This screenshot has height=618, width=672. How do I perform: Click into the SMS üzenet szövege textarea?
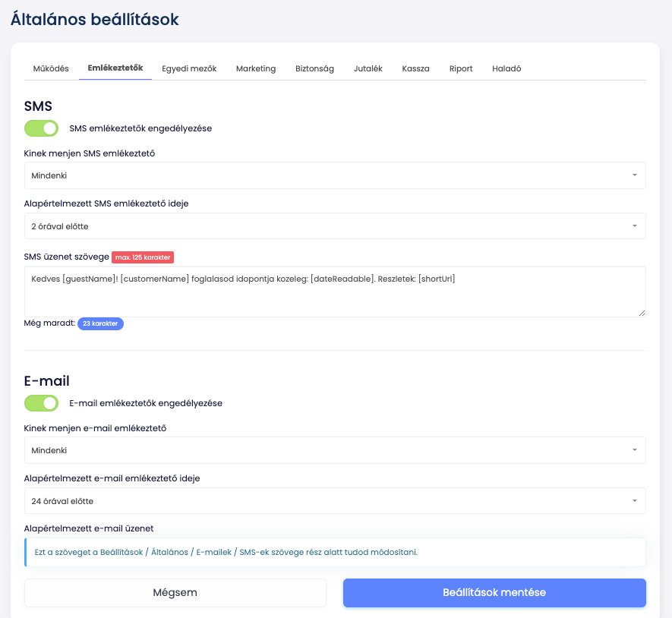coord(335,292)
